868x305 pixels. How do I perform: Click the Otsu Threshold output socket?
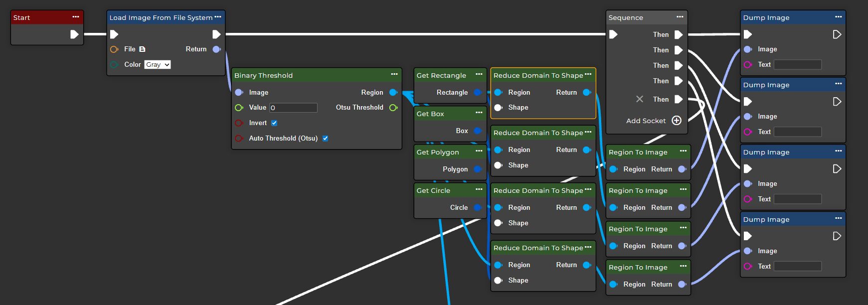coord(393,108)
